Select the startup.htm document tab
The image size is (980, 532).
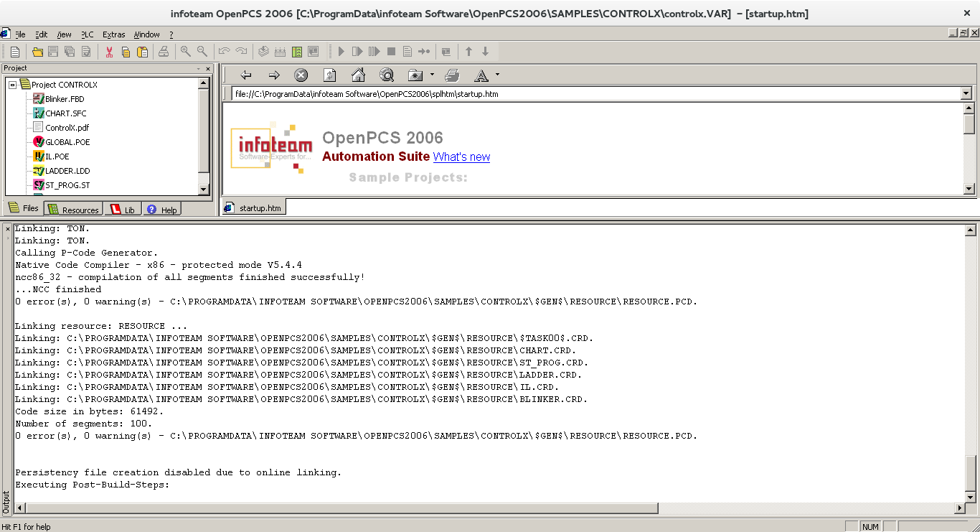click(x=253, y=207)
